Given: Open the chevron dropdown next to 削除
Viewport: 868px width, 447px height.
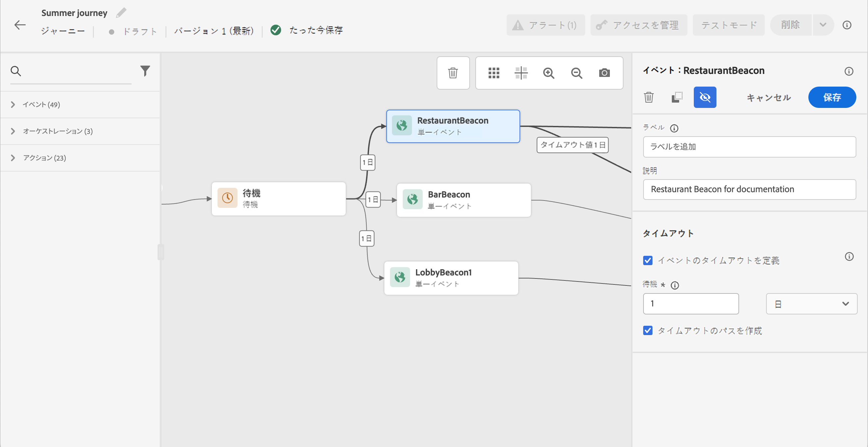Looking at the screenshot, I should pos(823,25).
